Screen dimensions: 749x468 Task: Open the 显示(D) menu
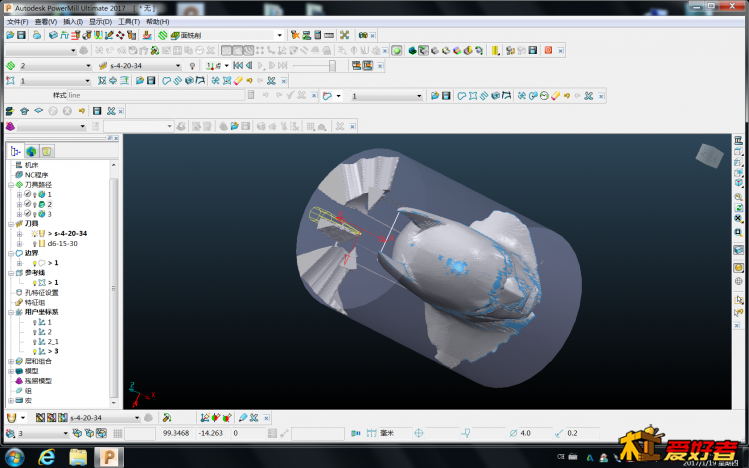(100, 21)
